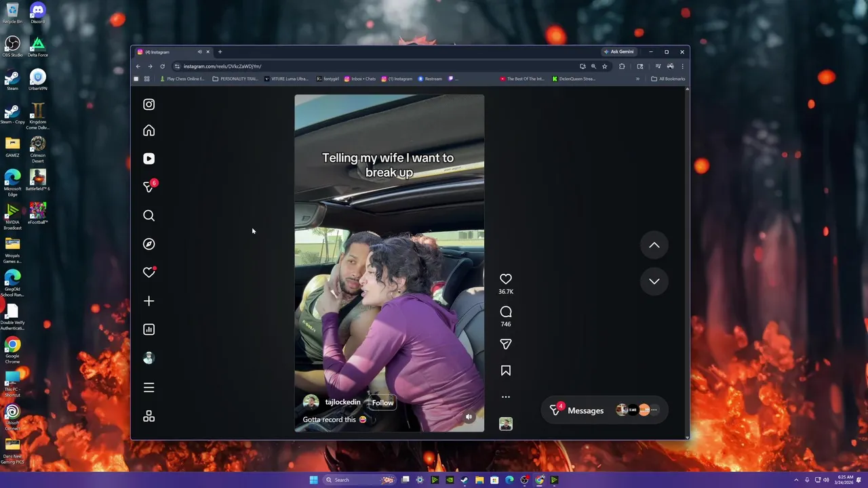
Task: Open Instagram home logo in sidebar
Action: click(x=149, y=104)
